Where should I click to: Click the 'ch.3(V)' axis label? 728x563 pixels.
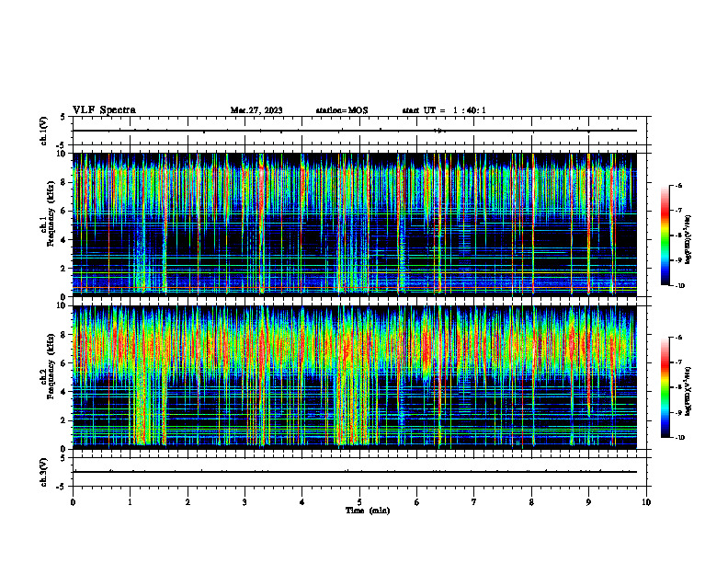[x=44, y=472]
